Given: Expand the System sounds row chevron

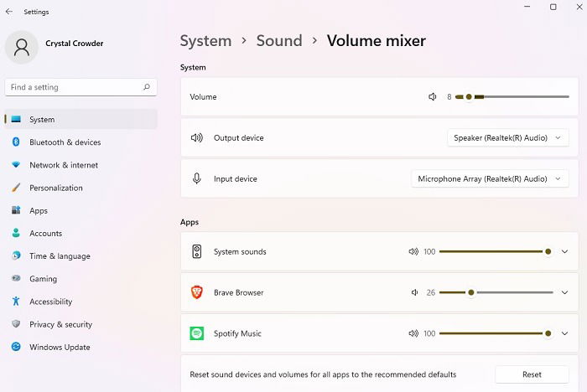Looking at the screenshot, I should point(565,252).
